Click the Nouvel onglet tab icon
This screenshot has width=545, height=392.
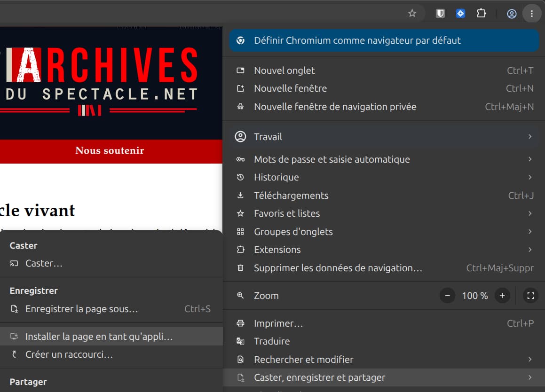click(x=240, y=71)
